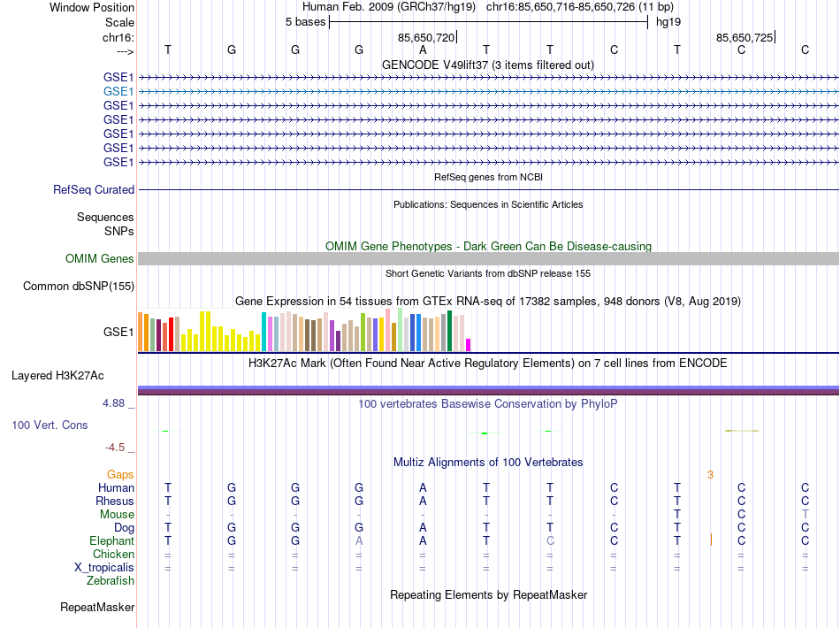Open Multiz Alignments of 100 Vertebrates title
The height and width of the screenshot is (628, 840).
pyautogui.click(x=488, y=462)
